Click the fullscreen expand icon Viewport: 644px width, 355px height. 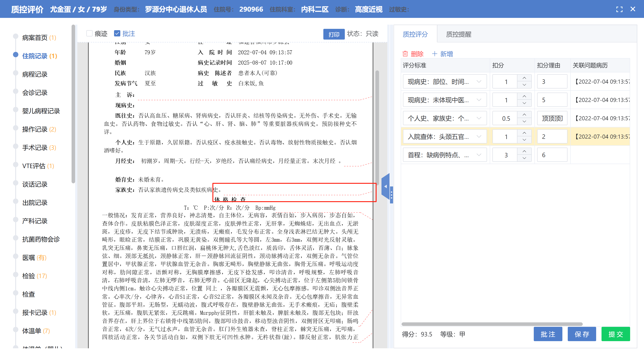(619, 9)
